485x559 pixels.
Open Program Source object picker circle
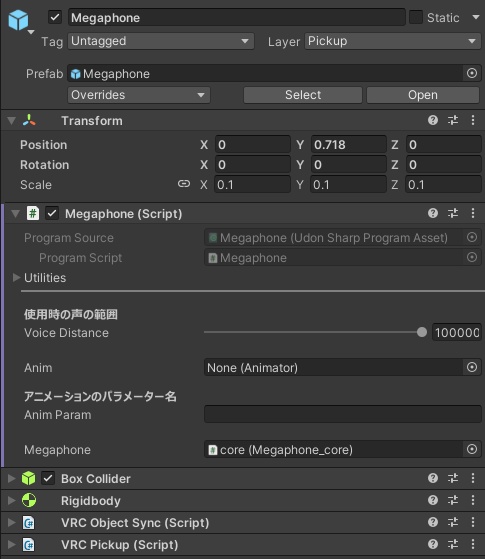(472, 237)
